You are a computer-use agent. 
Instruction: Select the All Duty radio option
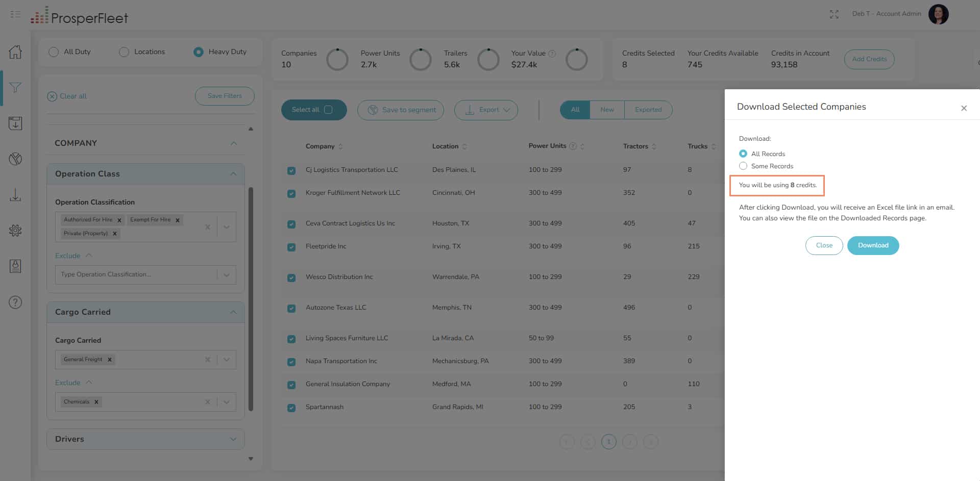pyautogui.click(x=54, y=52)
